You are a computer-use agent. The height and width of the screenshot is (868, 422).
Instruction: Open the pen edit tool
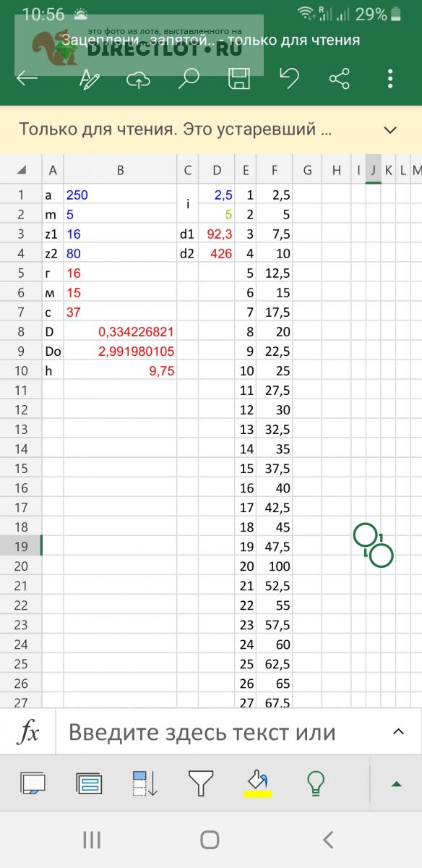[x=89, y=79]
